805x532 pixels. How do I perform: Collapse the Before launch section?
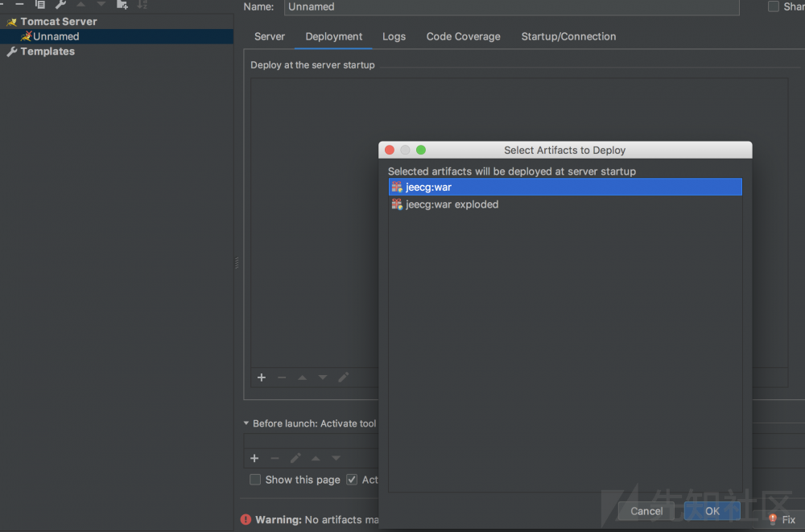246,423
